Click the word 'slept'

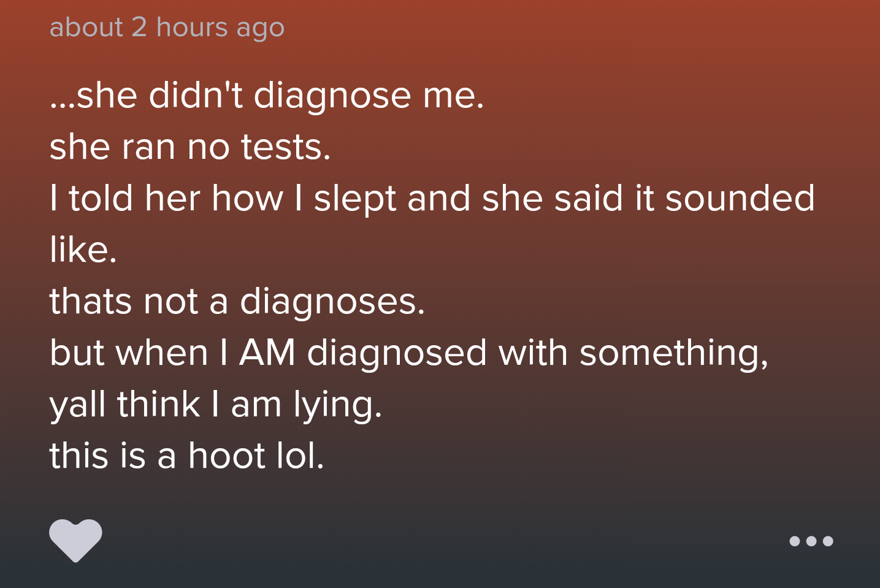[356, 200]
